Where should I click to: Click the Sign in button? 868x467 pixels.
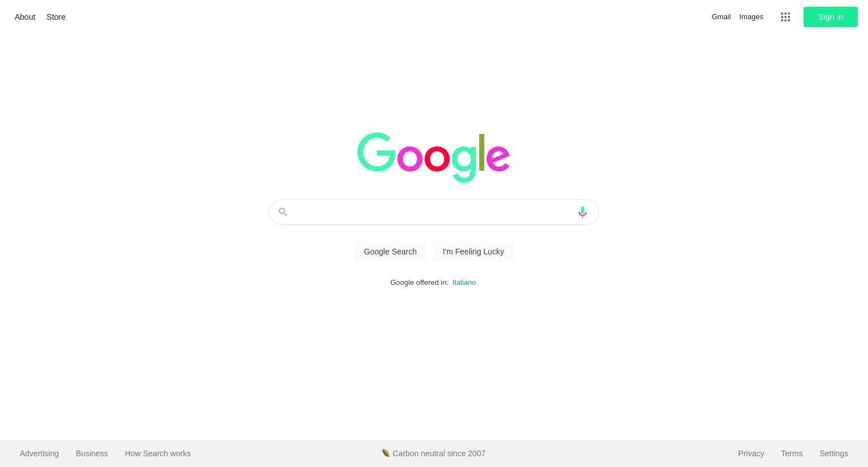(830, 17)
